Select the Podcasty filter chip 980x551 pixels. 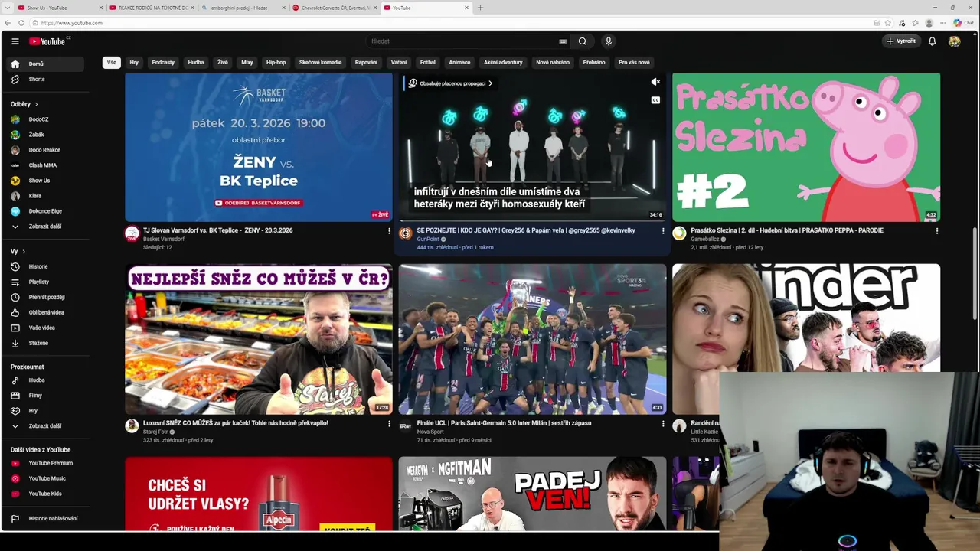click(163, 63)
